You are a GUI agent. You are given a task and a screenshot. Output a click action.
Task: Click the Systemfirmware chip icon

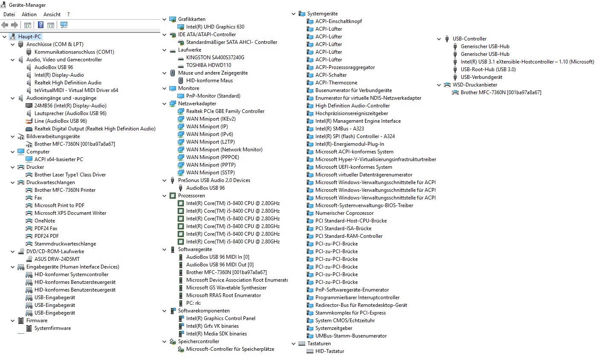coord(29,328)
